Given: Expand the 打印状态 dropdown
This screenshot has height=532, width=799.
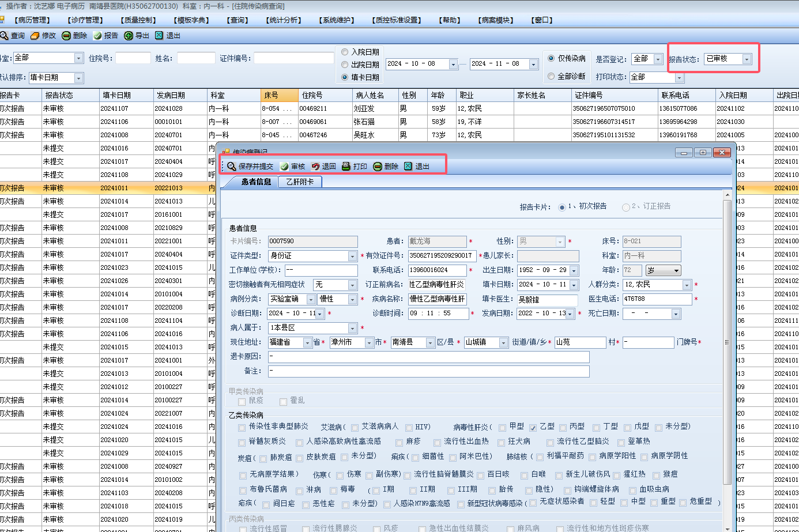Looking at the screenshot, I should [x=679, y=77].
